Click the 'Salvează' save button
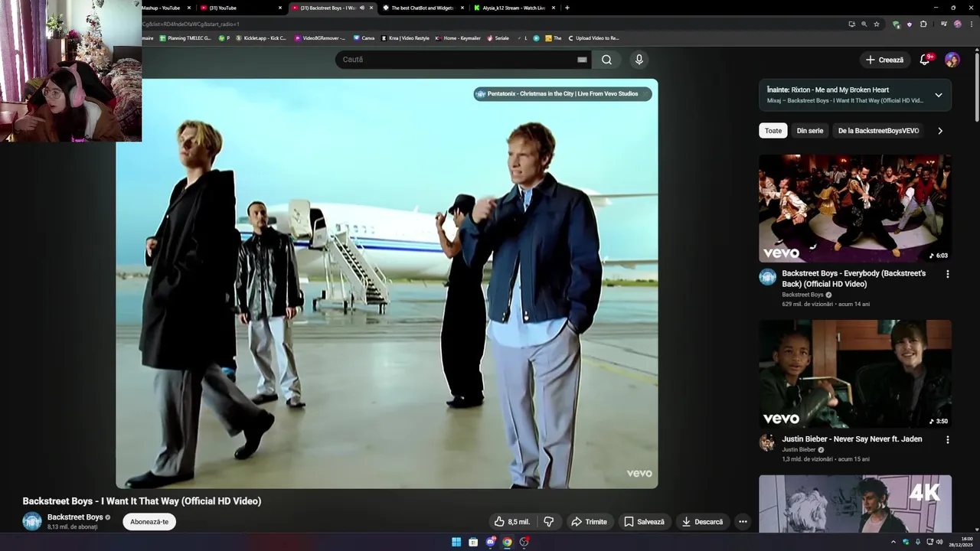Screen dimensions: 980x551 click(x=644, y=522)
